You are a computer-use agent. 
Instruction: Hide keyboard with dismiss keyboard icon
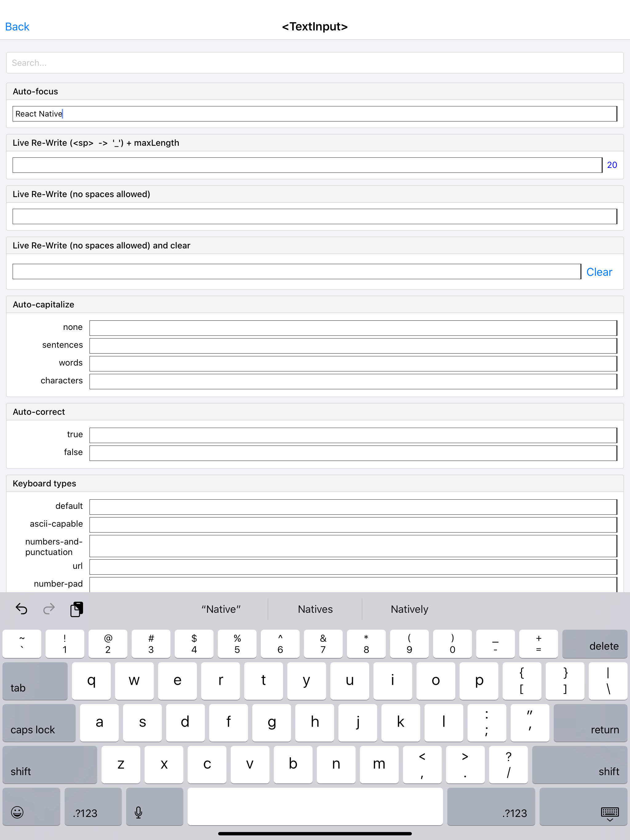click(609, 814)
